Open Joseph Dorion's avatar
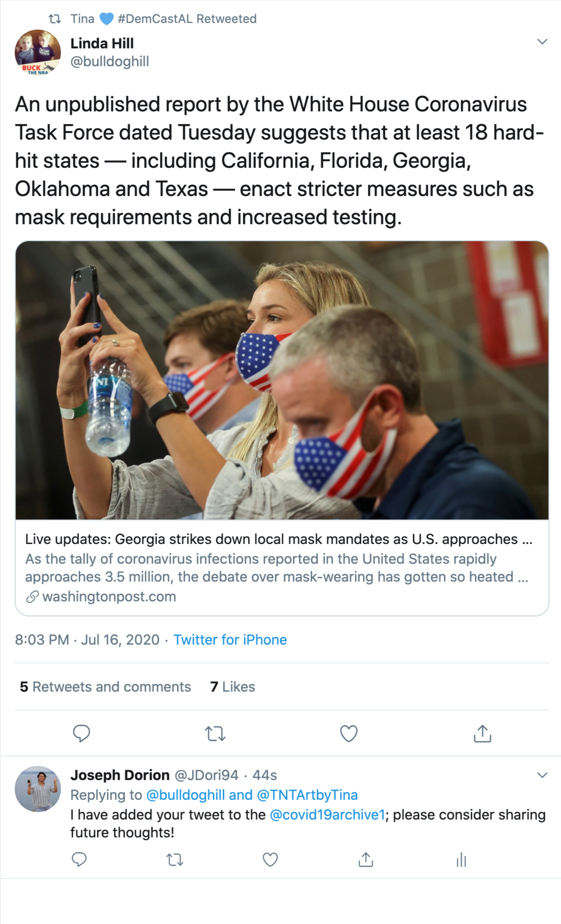The image size is (561, 924). pyautogui.click(x=38, y=789)
